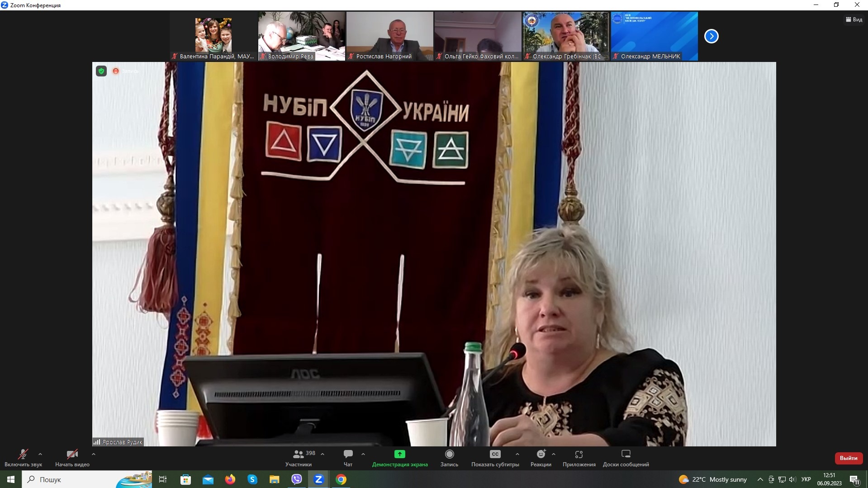This screenshot has width=868, height=488.
Task: Select Валентина Парандій video thumbnail
Action: pyautogui.click(x=213, y=36)
